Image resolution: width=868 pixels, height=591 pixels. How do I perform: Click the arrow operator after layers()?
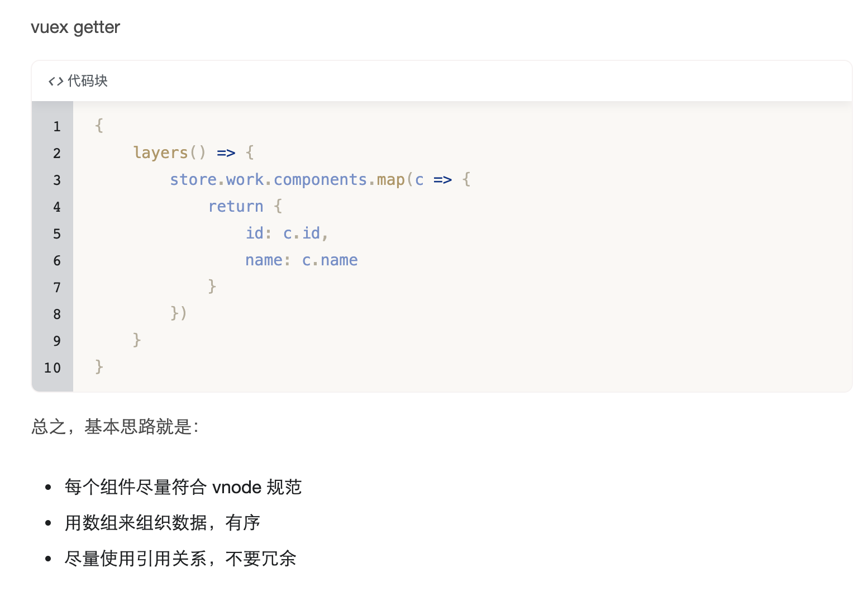pos(226,152)
